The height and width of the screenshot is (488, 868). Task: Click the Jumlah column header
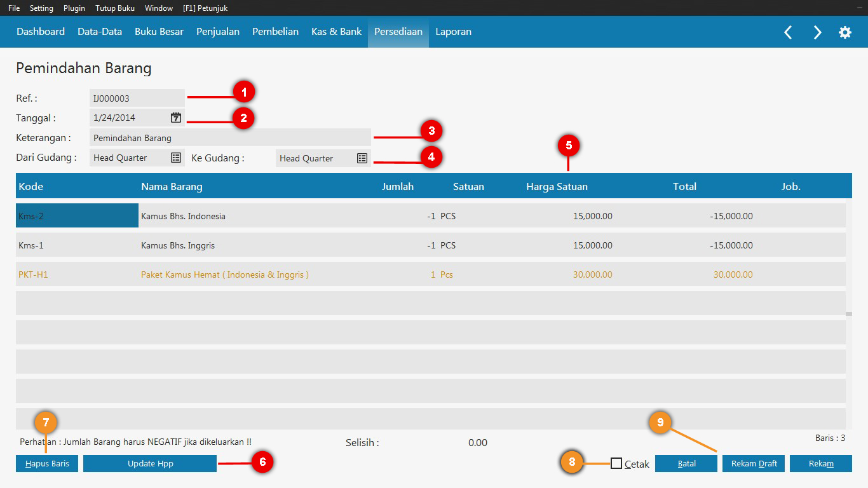pyautogui.click(x=398, y=186)
